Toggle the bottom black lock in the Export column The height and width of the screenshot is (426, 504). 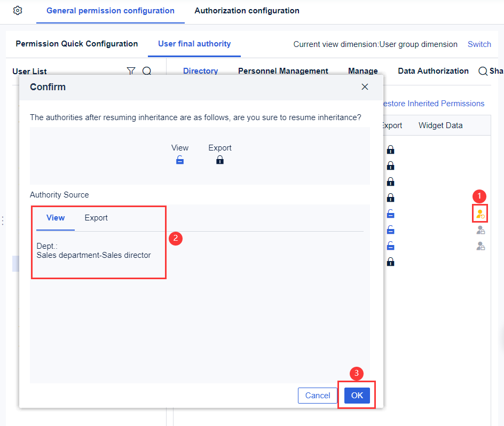tap(390, 262)
